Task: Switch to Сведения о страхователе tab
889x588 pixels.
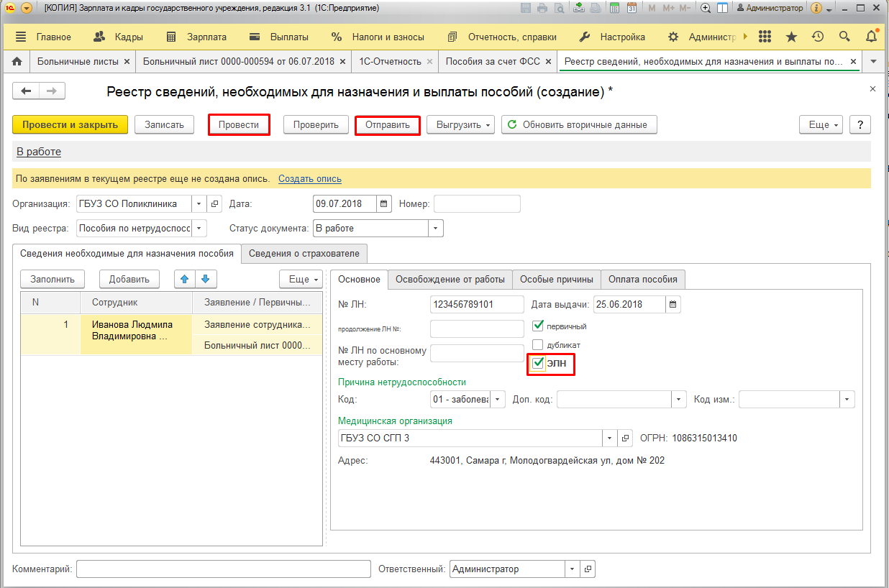Action: click(304, 253)
